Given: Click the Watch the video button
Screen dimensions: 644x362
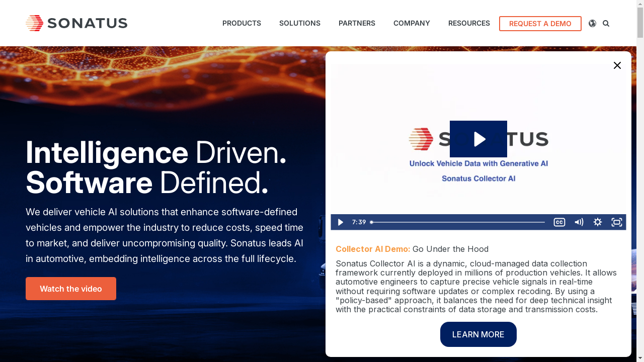Looking at the screenshot, I should pyautogui.click(x=71, y=289).
